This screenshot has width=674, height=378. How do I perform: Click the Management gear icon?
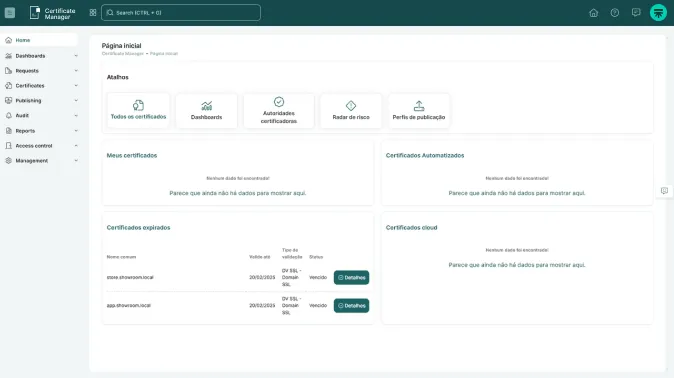9,160
